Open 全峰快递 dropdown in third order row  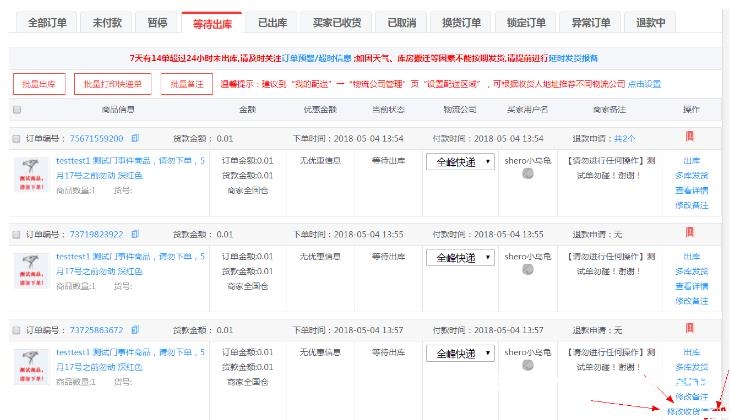(459, 353)
